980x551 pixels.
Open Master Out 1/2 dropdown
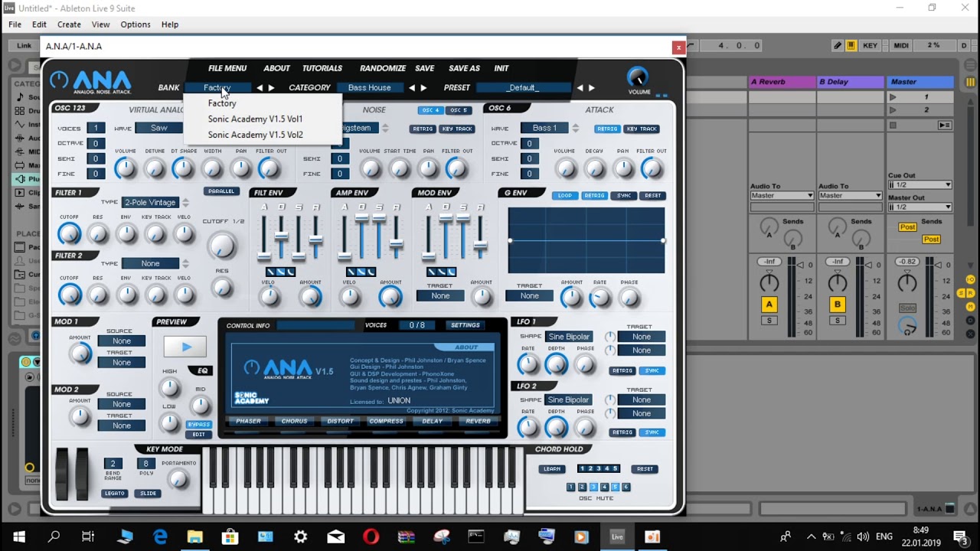click(920, 207)
